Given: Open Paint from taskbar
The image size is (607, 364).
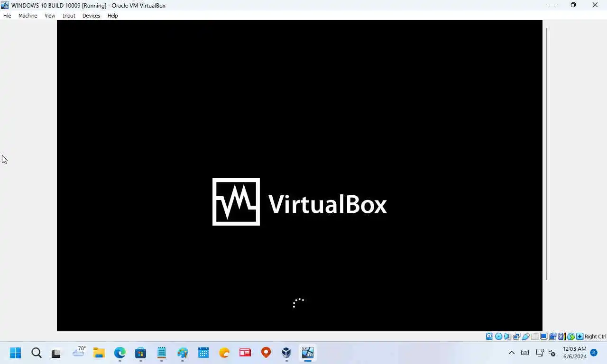Looking at the screenshot, I should pos(183,353).
